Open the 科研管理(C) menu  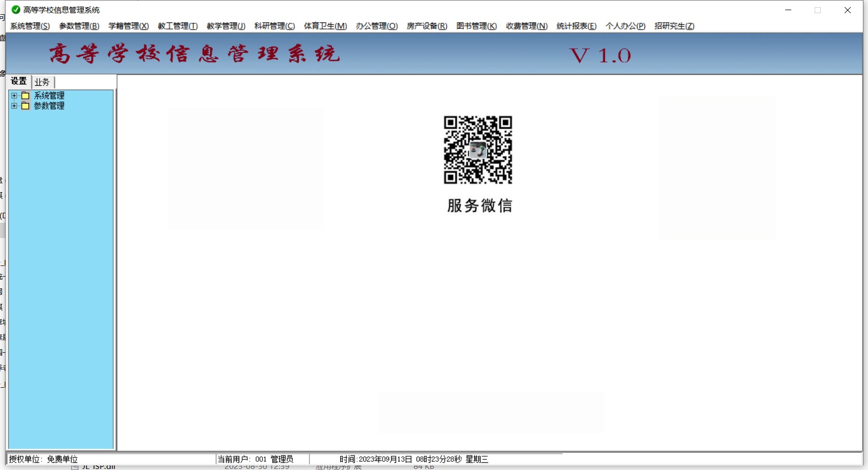pos(274,26)
